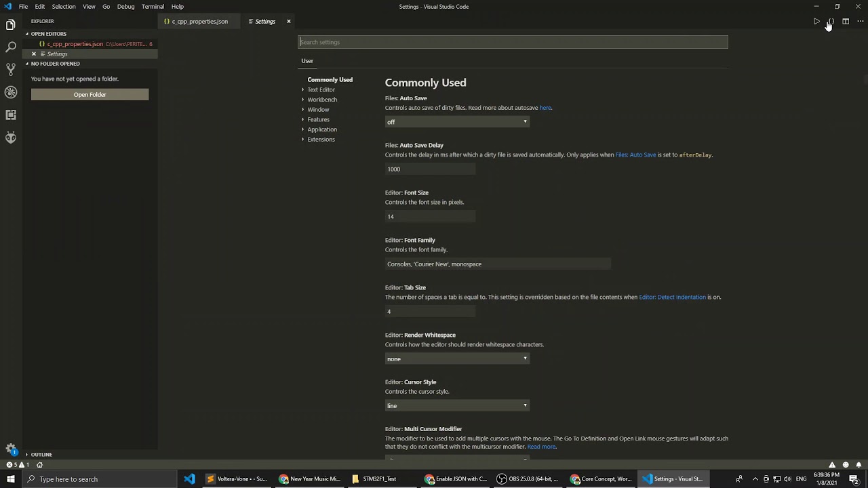Open the More Actions ellipsis menu

[x=860, y=22]
